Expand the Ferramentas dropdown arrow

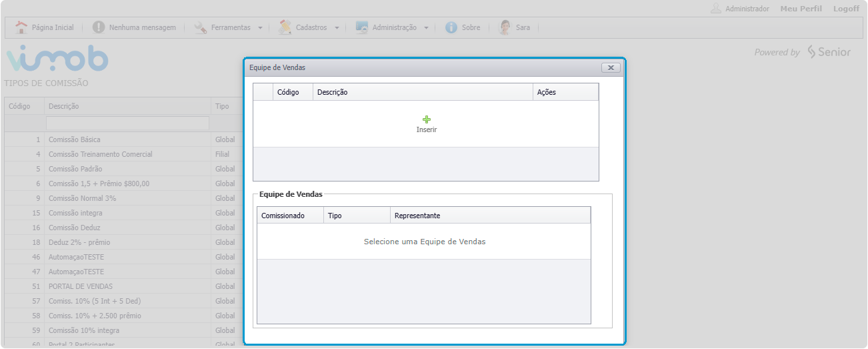260,28
